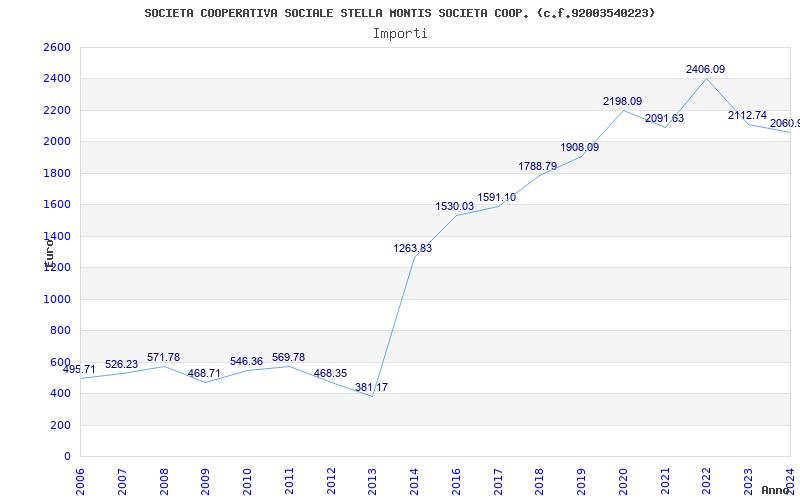Image resolution: width=800 pixels, height=500 pixels.
Task: Select the data label 1908.09
Action: click(x=580, y=147)
